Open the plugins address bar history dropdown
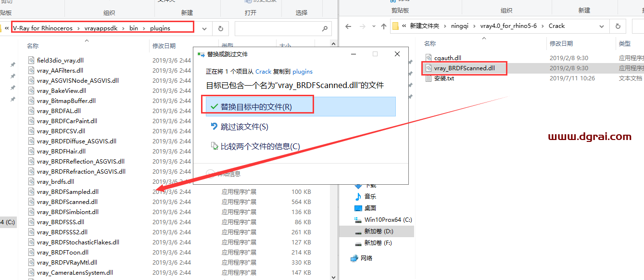 tap(204, 28)
